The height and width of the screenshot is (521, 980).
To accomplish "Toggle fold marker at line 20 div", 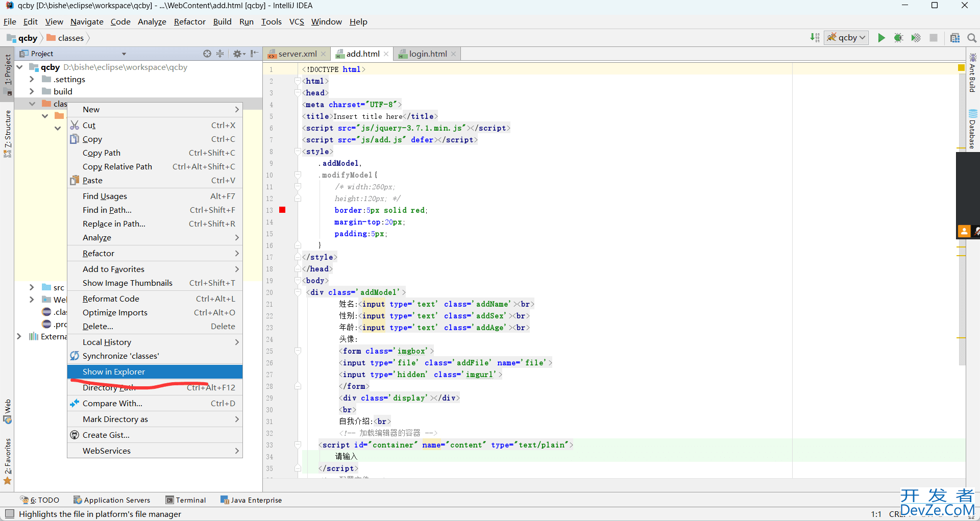I will click(x=298, y=292).
